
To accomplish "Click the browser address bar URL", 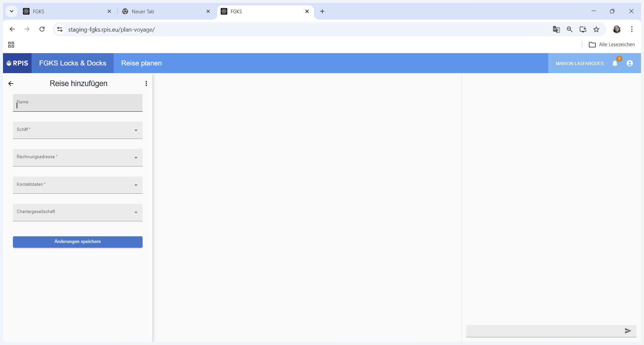I will pos(111,30).
